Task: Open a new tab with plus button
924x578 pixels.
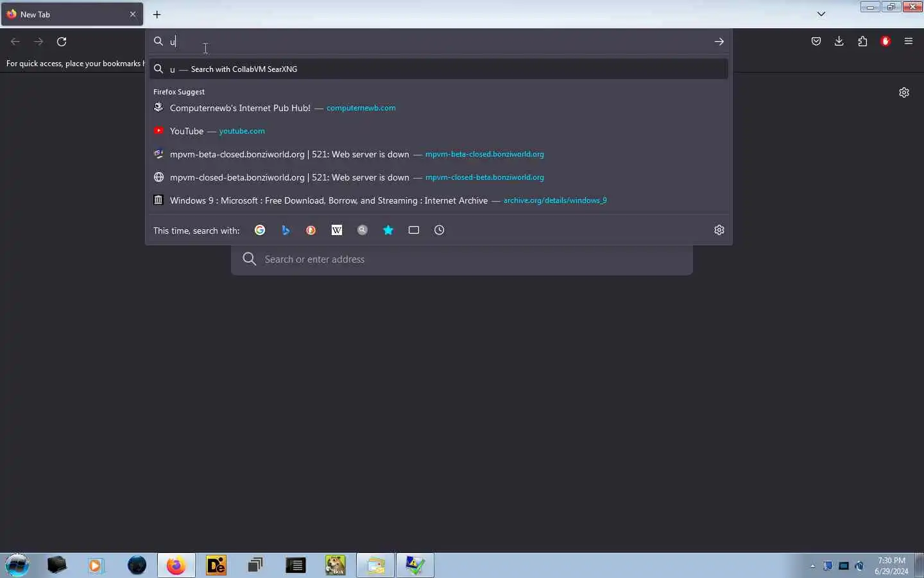Action: tap(157, 14)
